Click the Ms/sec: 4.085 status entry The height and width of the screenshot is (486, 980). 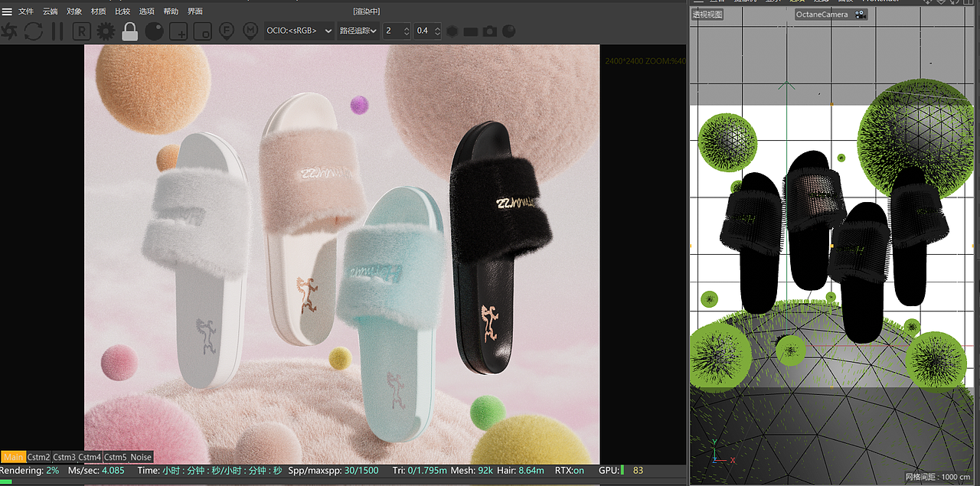(x=96, y=470)
